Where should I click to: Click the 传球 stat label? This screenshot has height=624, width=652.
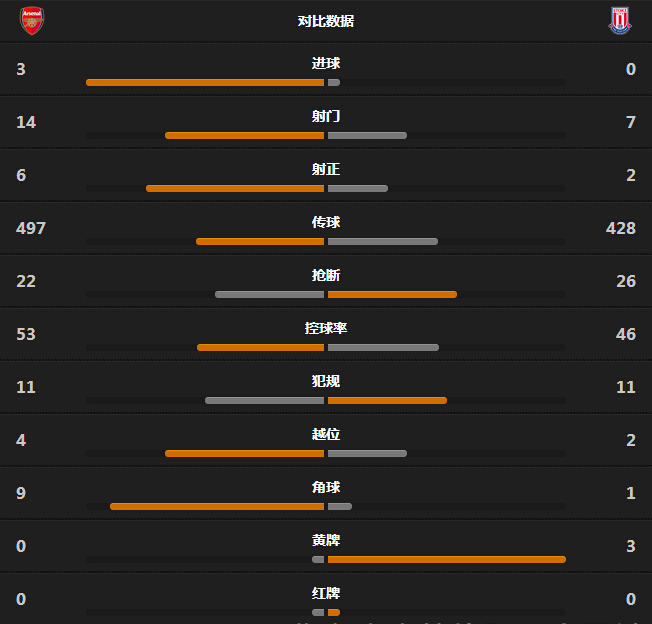[326, 222]
